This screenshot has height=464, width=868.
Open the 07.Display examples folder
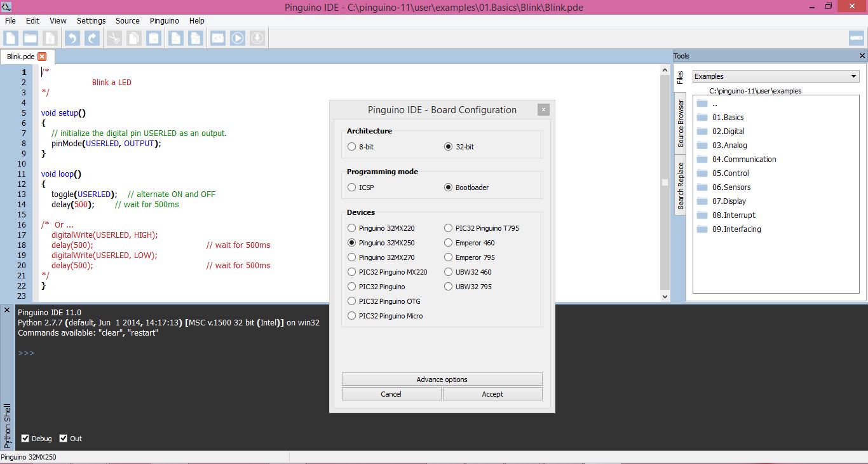pos(721,201)
